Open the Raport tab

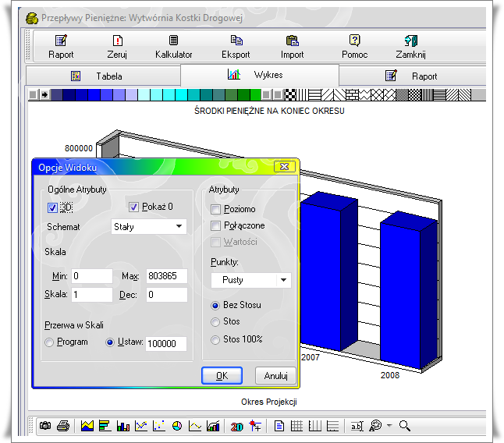click(x=416, y=76)
